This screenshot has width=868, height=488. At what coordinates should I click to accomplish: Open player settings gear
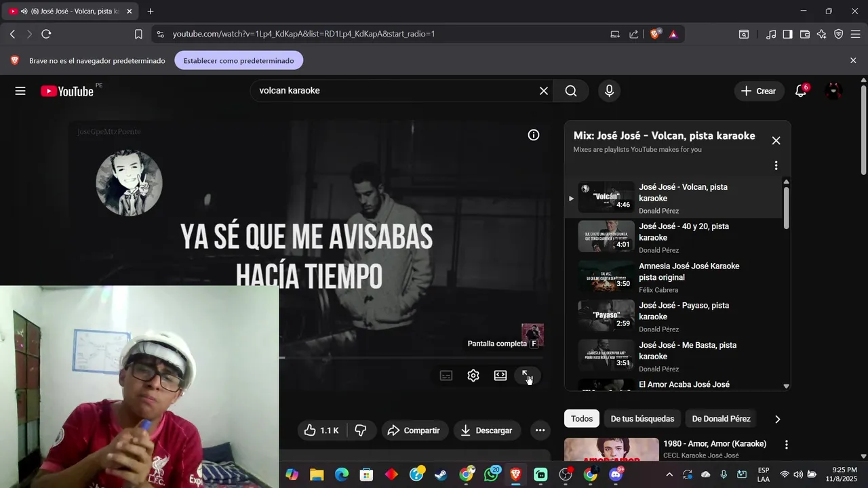473,375
